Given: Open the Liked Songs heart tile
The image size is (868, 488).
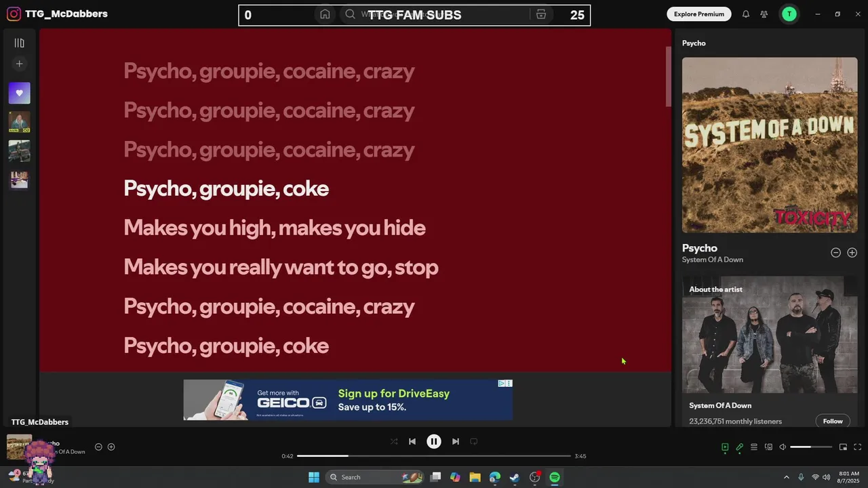Looking at the screenshot, I should tap(19, 93).
